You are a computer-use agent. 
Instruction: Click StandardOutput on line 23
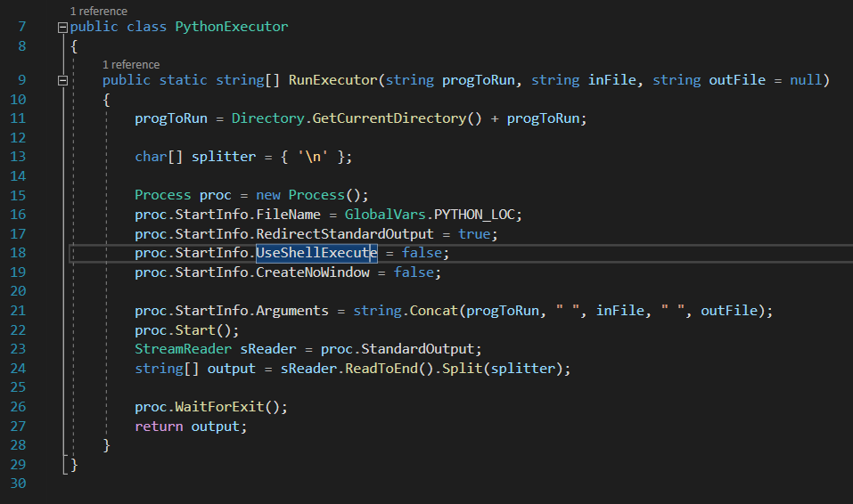418,349
